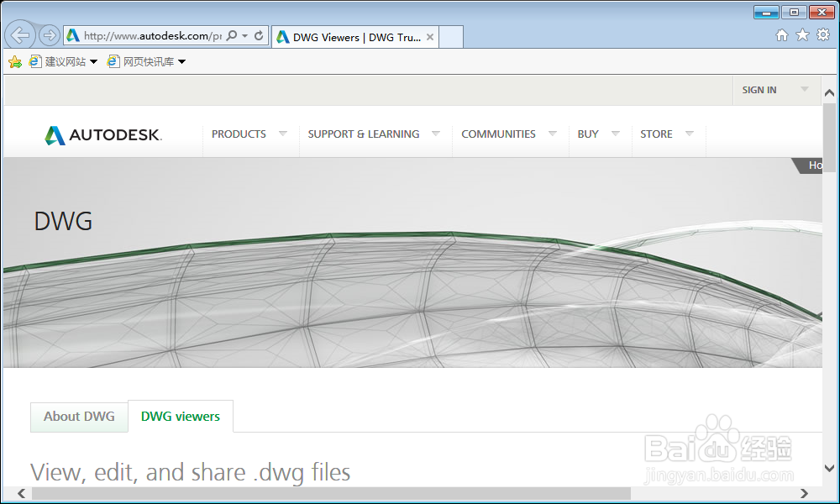The width and height of the screenshot is (840, 504).
Task: Open the PRODUCTS menu
Action: [239, 134]
